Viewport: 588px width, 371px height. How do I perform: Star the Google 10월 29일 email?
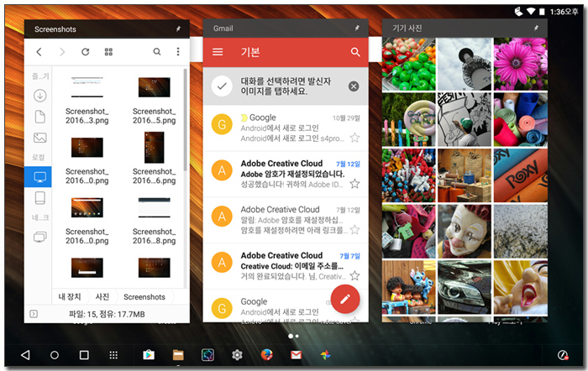[x=354, y=138]
